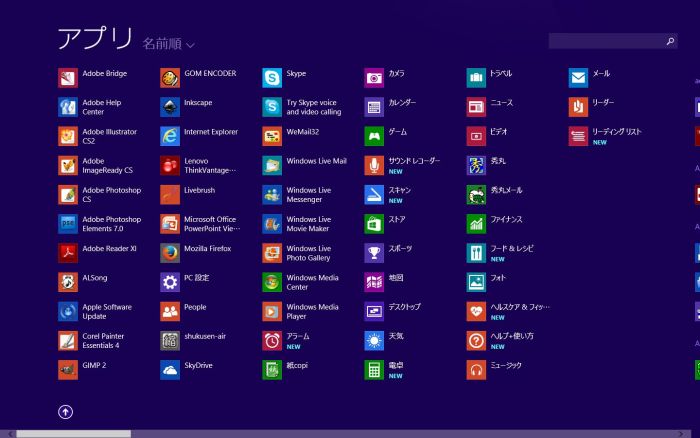Open the ストア (Store) app tile

(374, 224)
